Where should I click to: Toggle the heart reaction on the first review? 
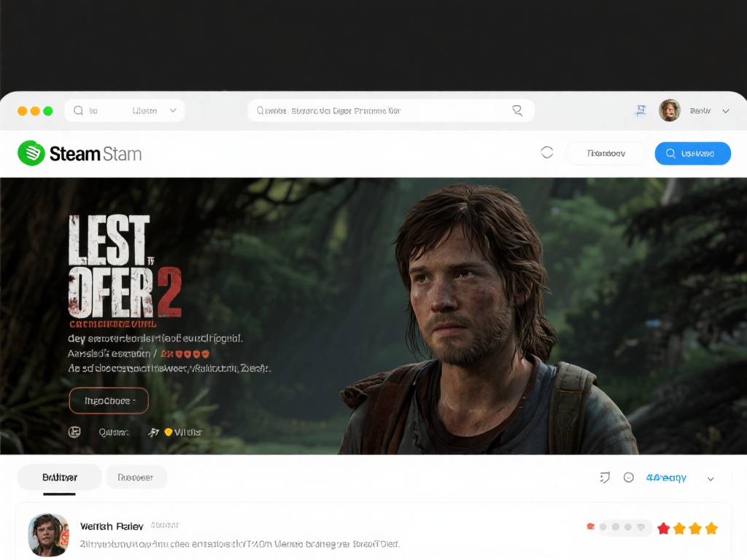(x=591, y=525)
